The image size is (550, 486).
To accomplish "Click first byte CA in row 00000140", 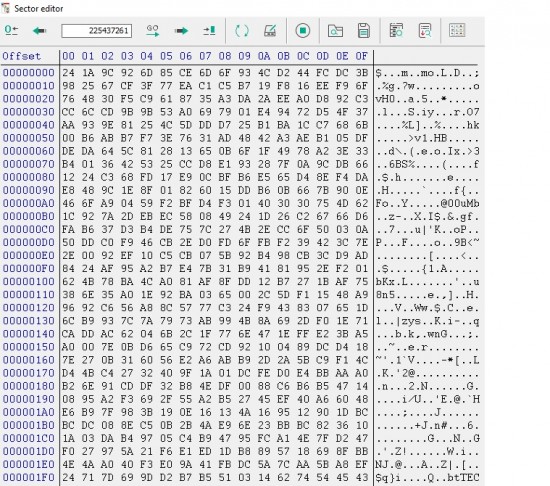I will pyautogui.click(x=68, y=334).
